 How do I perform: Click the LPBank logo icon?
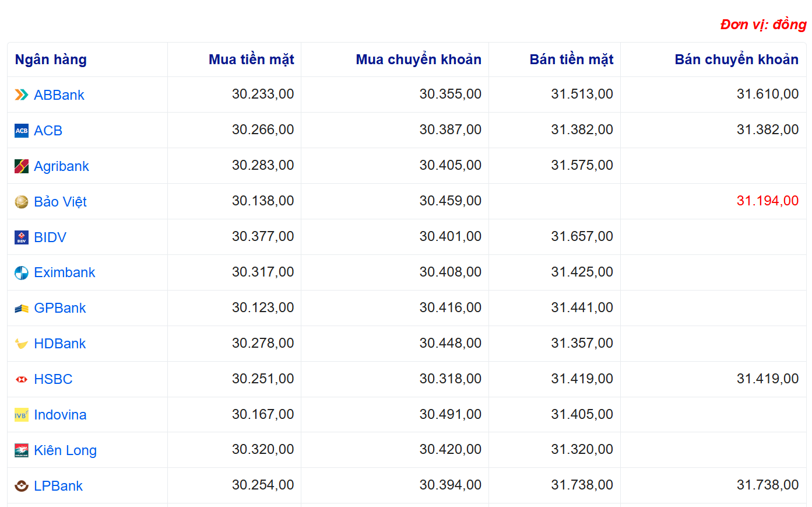[x=22, y=486]
